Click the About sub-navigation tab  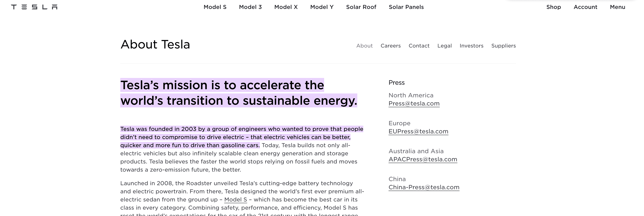point(364,46)
